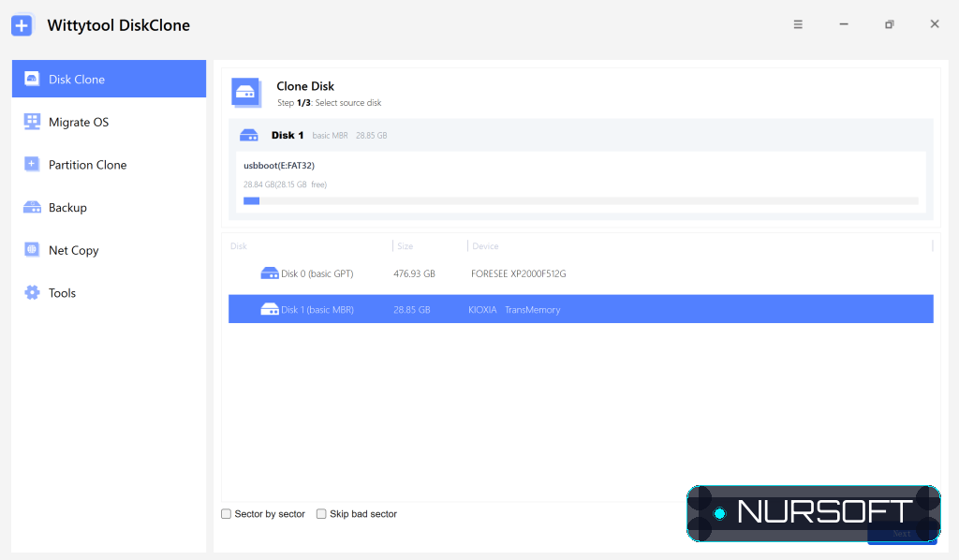This screenshot has width=959, height=560.
Task: Click the Clone Disk heading
Action: click(x=305, y=86)
